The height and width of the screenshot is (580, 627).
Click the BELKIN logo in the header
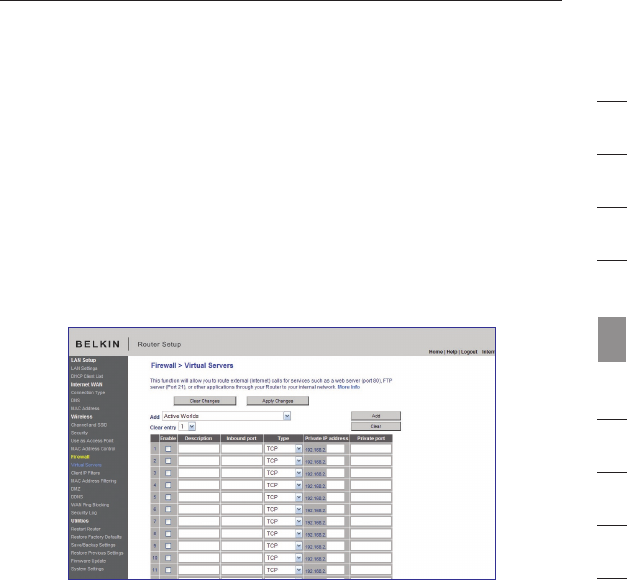click(98, 344)
